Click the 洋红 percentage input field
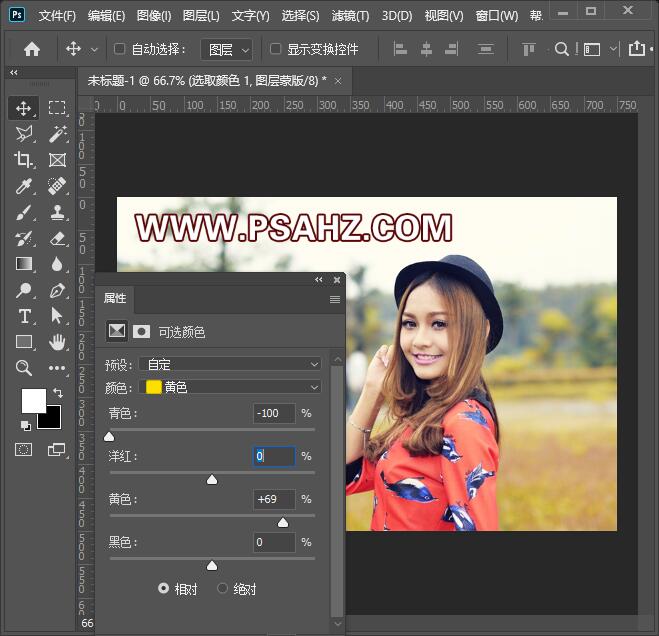 tap(274, 456)
